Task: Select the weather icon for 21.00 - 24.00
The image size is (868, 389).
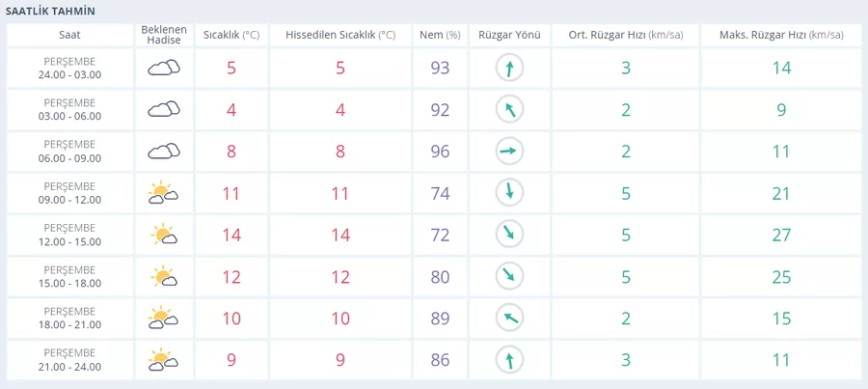Action: (163, 360)
